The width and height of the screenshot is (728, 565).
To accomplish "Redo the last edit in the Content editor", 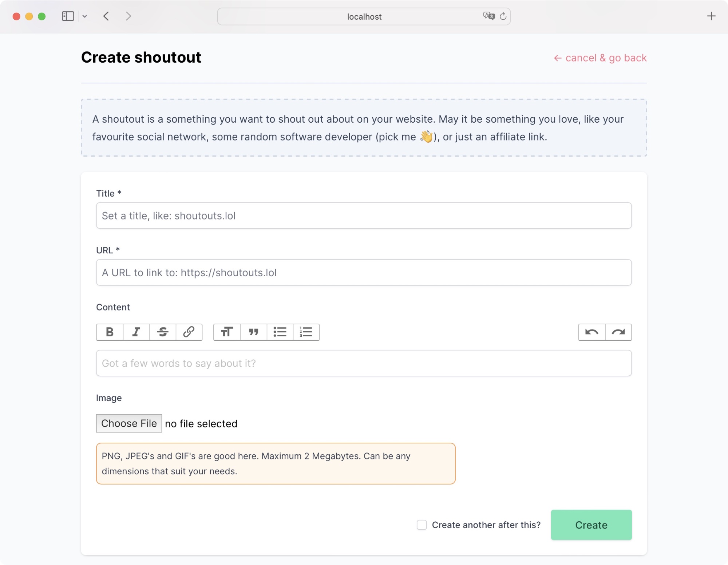I will (x=618, y=332).
